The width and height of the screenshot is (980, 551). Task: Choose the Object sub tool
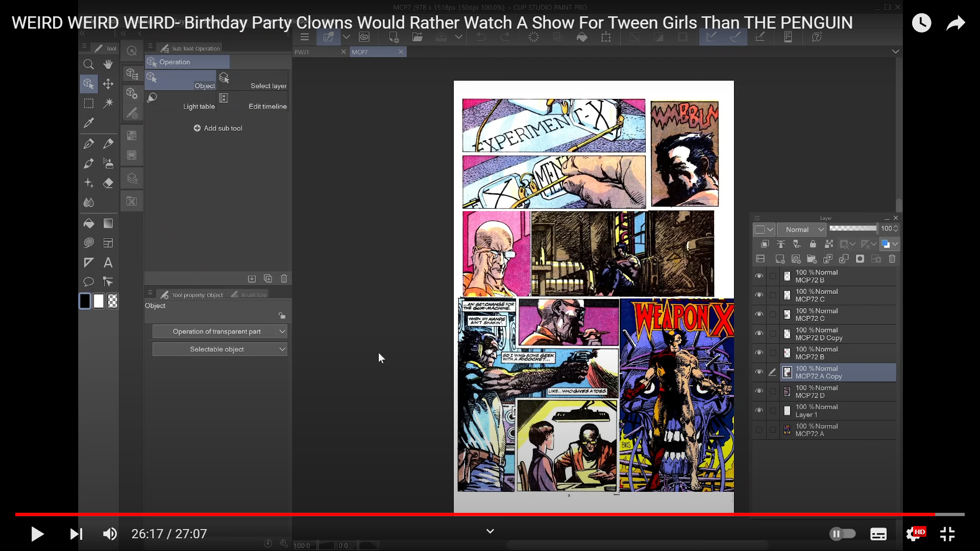point(181,81)
